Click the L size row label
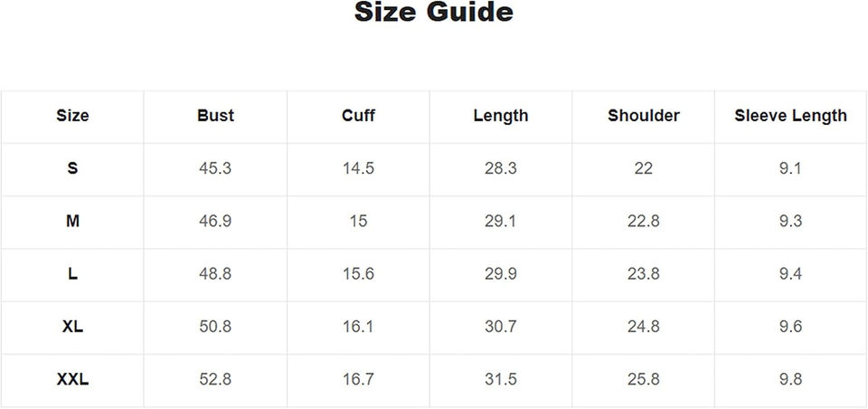This screenshot has width=868, height=409. coord(72,274)
